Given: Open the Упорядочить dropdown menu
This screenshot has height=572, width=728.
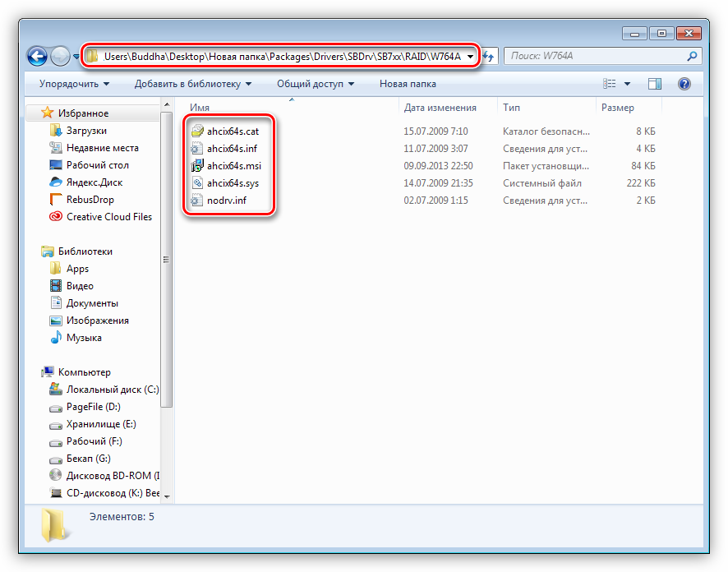Looking at the screenshot, I should (x=74, y=84).
